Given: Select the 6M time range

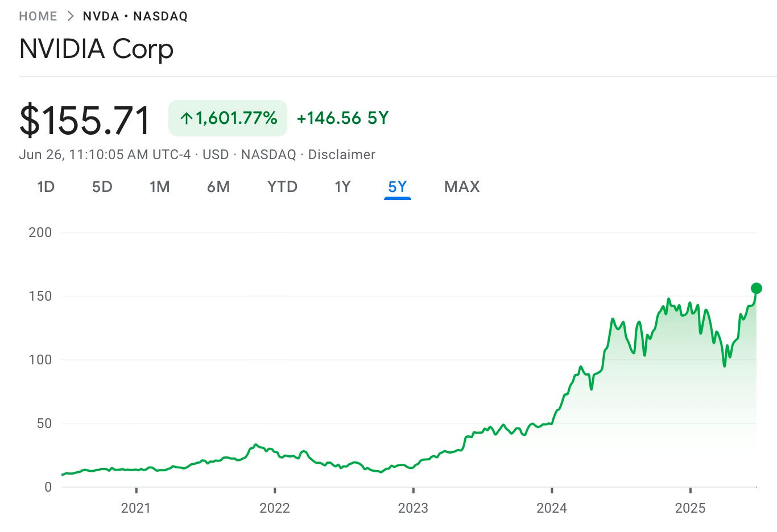Looking at the screenshot, I should click(218, 186).
